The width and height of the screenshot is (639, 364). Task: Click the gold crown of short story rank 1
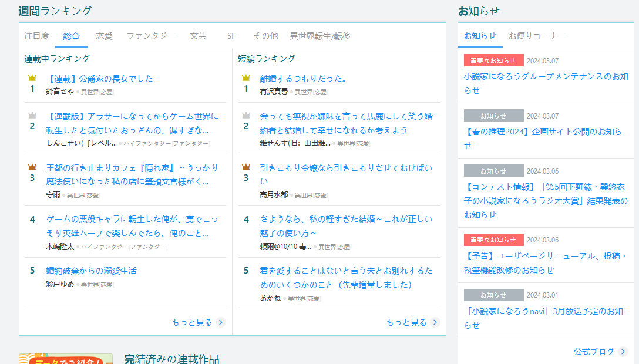pos(245,77)
